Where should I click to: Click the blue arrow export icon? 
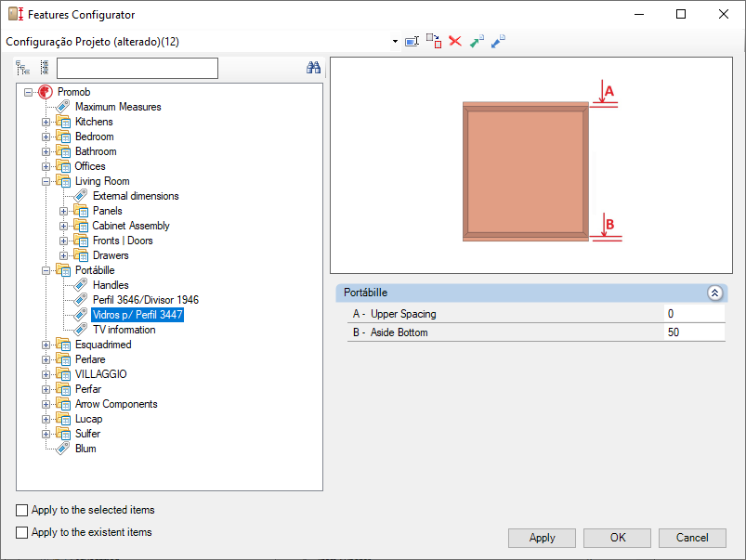498,42
